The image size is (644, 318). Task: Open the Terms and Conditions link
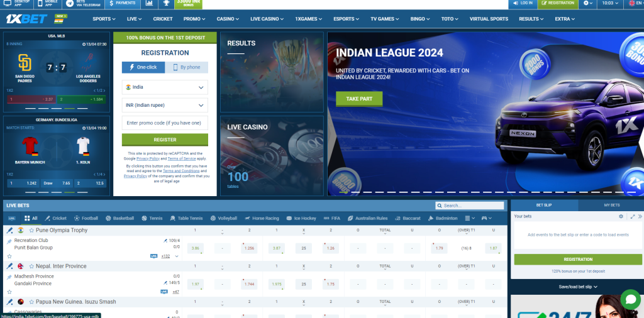pos(181,171)
